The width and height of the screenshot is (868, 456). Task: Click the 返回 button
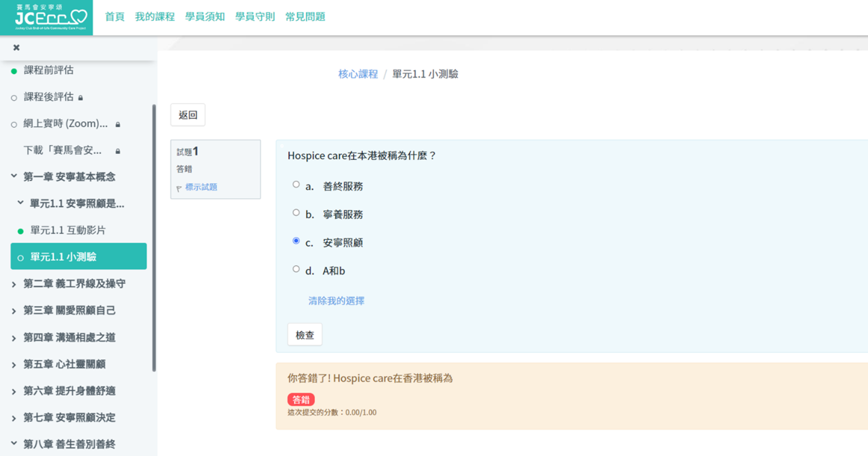click(188, 115)
